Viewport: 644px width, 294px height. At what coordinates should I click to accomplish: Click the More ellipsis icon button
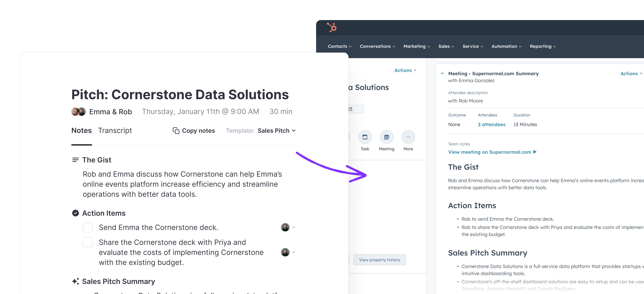408,137
